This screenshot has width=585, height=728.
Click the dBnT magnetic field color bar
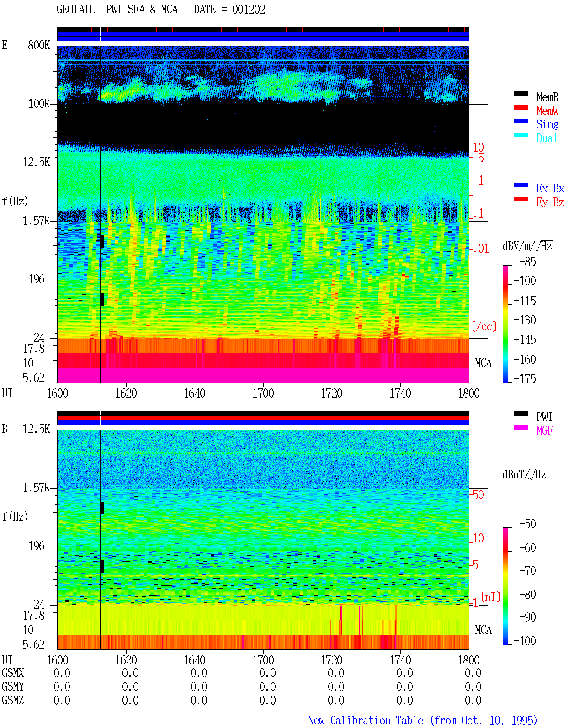point(505,586)
